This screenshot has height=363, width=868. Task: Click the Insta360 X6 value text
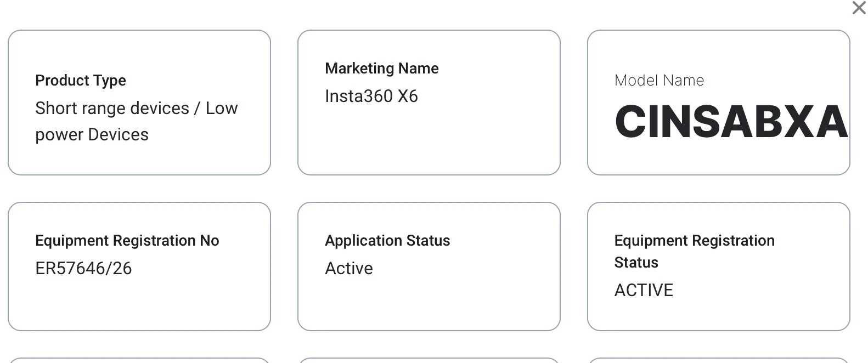click(371, 97)
